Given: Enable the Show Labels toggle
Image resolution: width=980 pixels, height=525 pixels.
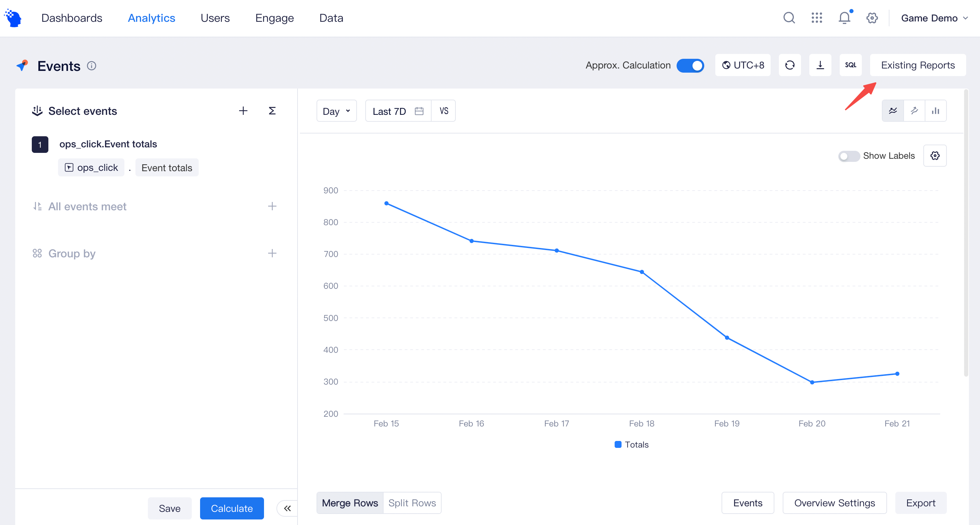Looking at the screenshot, I should pyautogui.click(x=849, y=156).
